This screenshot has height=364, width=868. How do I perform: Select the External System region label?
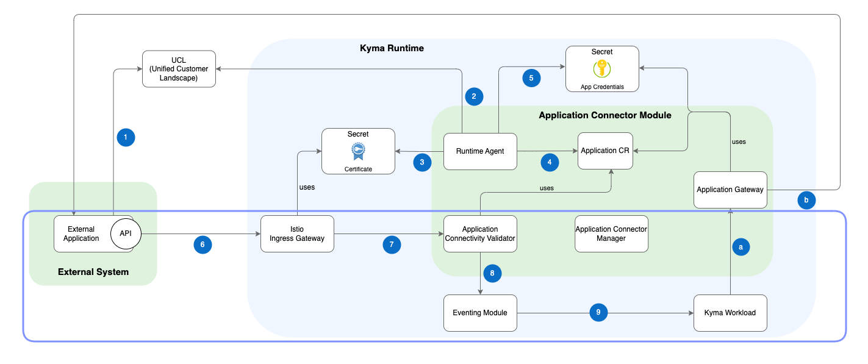point(93,272)
